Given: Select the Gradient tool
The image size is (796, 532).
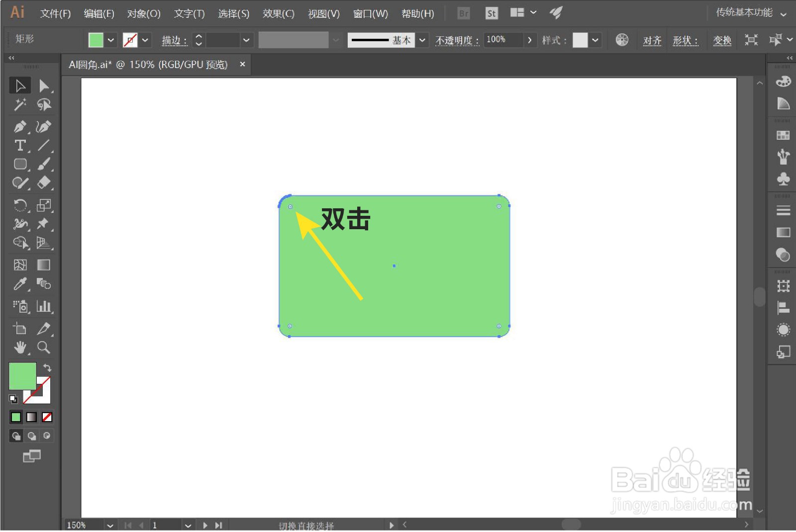Looking at the screenshot, I should pyautogui.click(x=44, y=265).
